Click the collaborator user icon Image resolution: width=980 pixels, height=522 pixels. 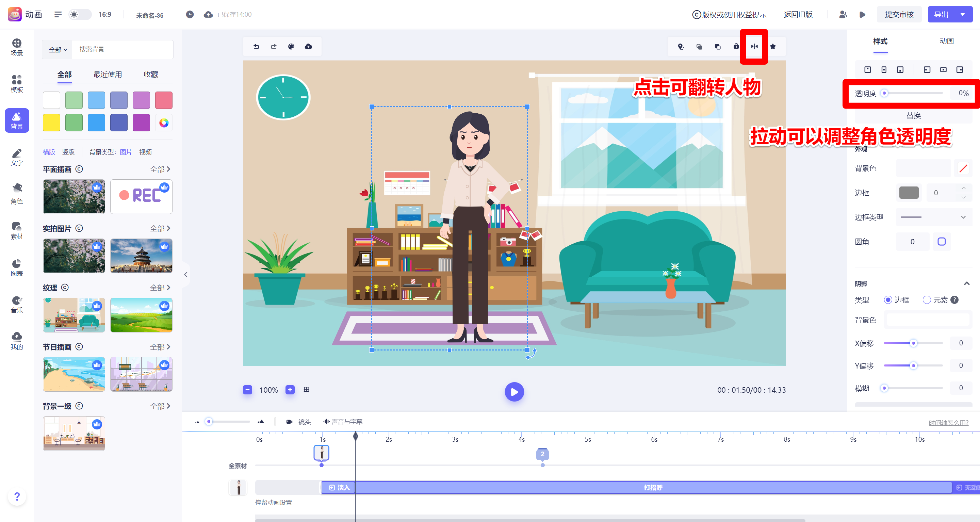(843, 14)
